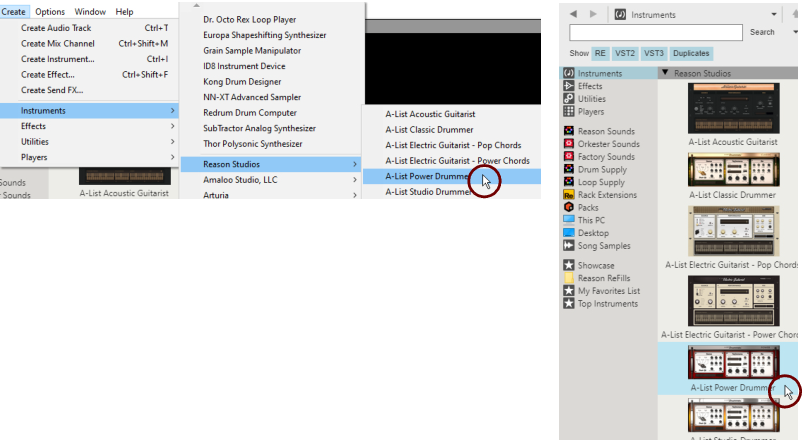803x441 pixels.
Task: Select Utilities icon in browser sidebar
Action: tap(568, 98)
